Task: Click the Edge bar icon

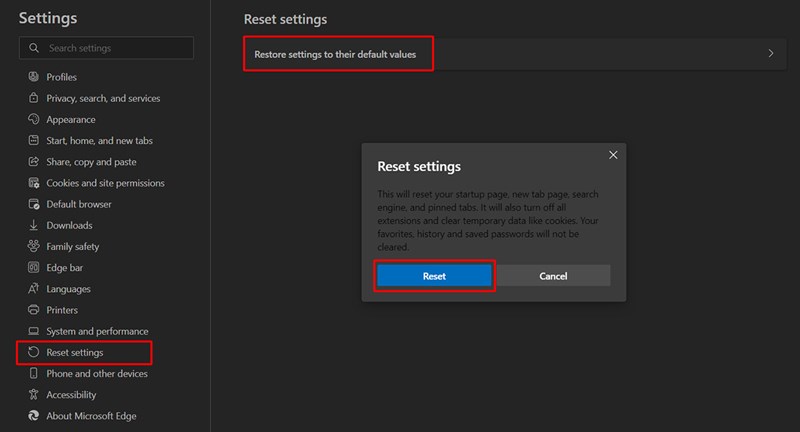Action: (34, 267)
